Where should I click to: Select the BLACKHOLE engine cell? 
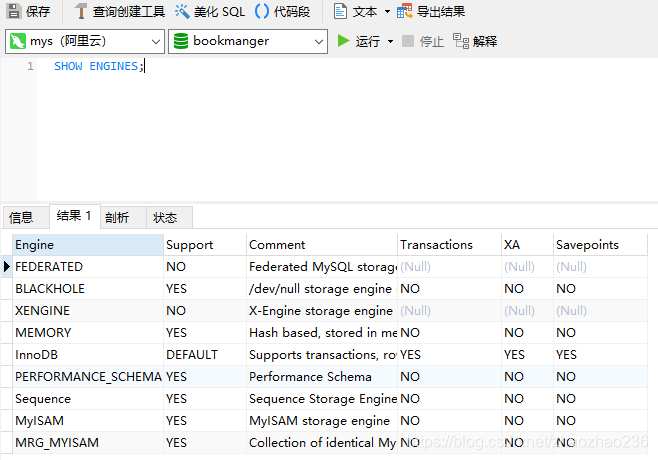(x=88, y=289)
